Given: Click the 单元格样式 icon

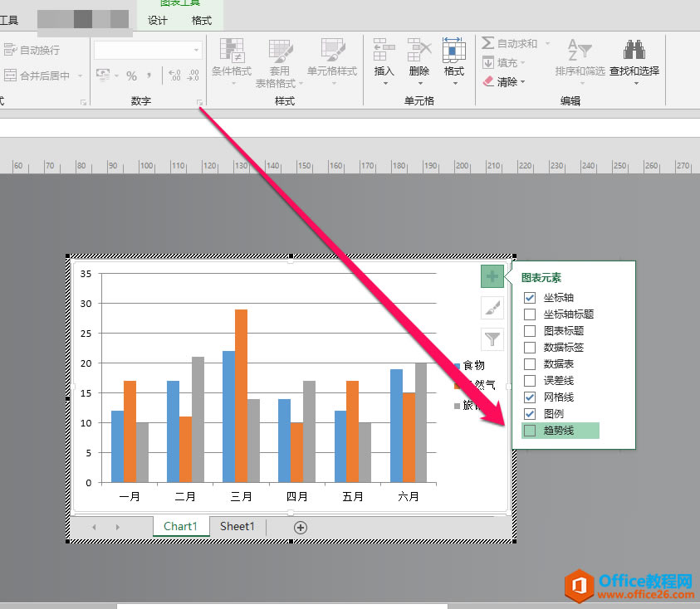Looking at the screenshot, I should (x=332, y=51).
